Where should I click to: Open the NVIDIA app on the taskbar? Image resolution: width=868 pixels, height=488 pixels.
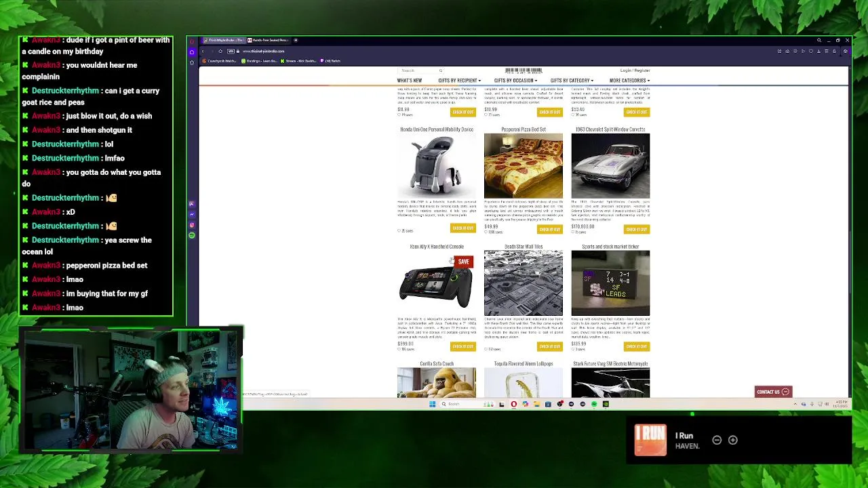(606, 404)
